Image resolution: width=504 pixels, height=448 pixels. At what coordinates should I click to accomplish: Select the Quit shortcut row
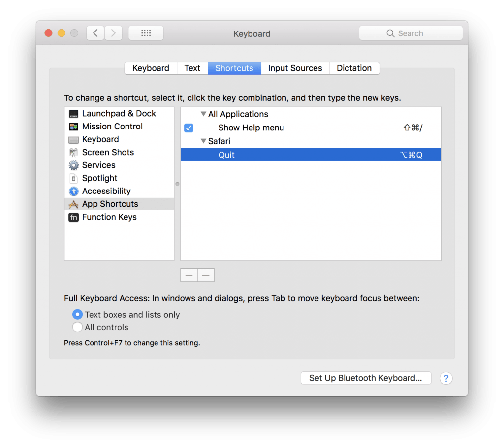tap(311, 155)
